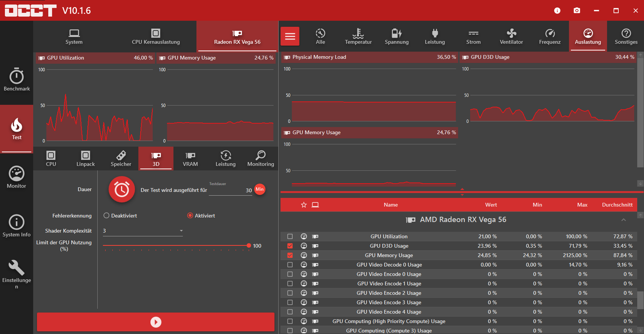Open System Info in sidebar
This screenshot has width=644, height=334.
[17, 226]
